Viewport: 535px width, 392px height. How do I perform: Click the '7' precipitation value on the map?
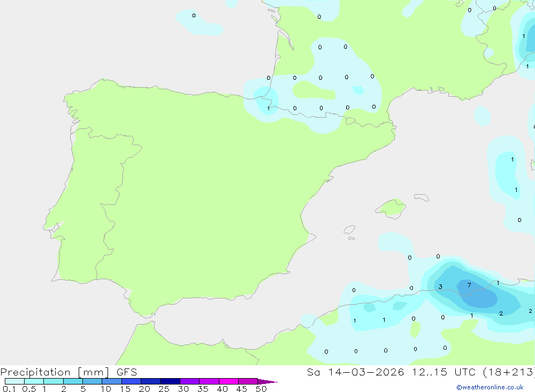(x=469, y=285)
